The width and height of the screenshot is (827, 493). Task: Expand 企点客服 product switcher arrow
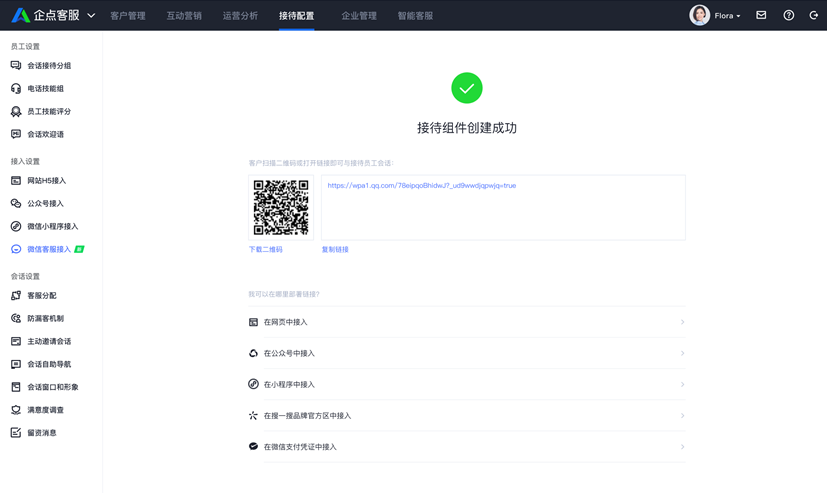(91, 16)
